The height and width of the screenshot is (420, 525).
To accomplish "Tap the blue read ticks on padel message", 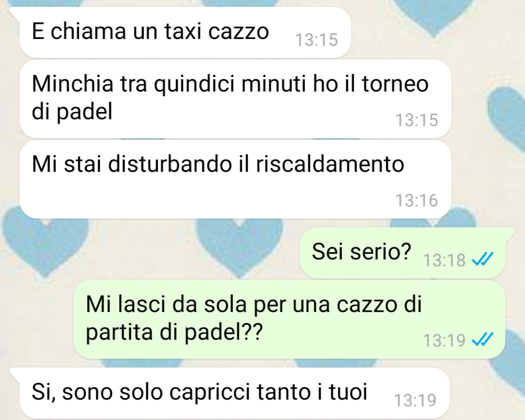I will (483, 340).
